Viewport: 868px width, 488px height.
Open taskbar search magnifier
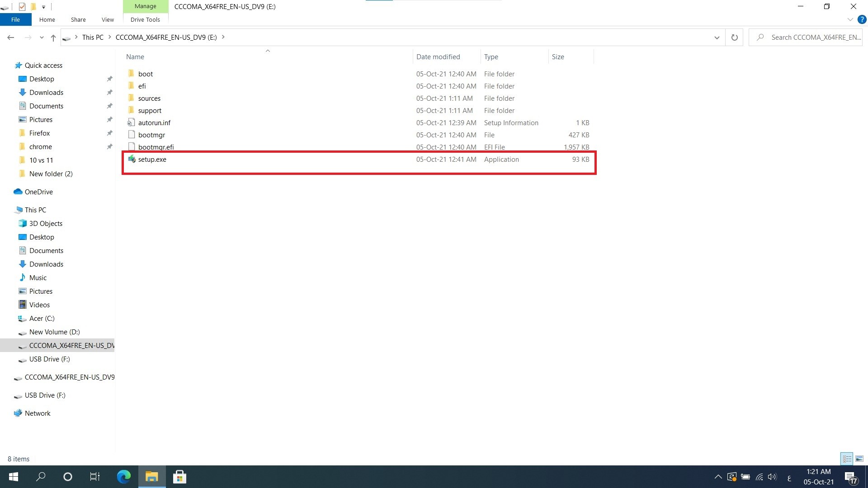click(x=41, y=477)
